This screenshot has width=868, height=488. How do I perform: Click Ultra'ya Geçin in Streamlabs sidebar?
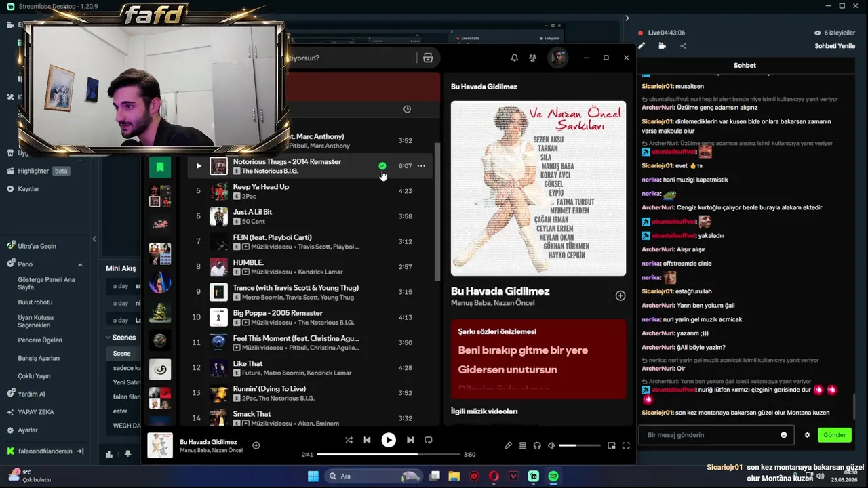37,246
